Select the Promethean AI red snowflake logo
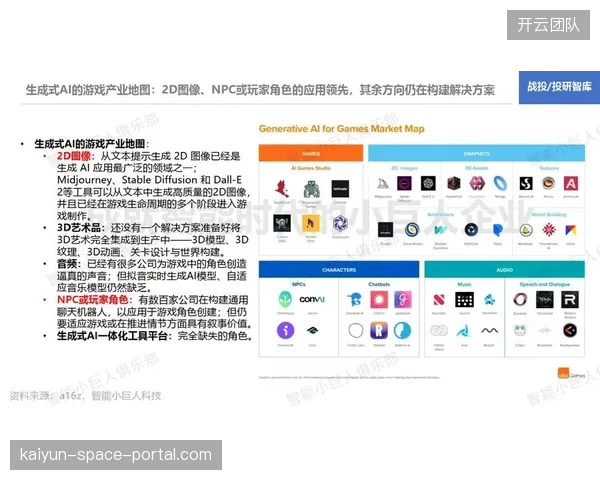 549,230
